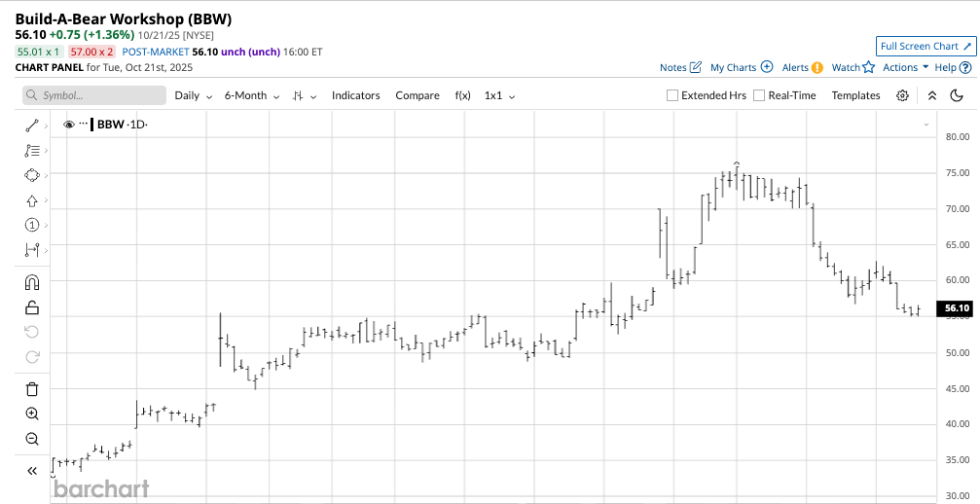Enable the magnet snap tool
The height and width of the screenshot is (504, 980).
pos(31,283)
